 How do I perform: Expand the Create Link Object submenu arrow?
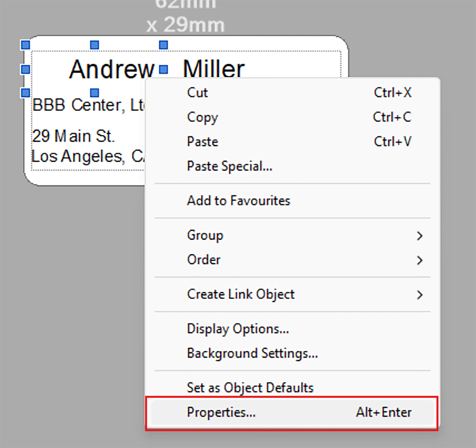[x=420, y=295]
